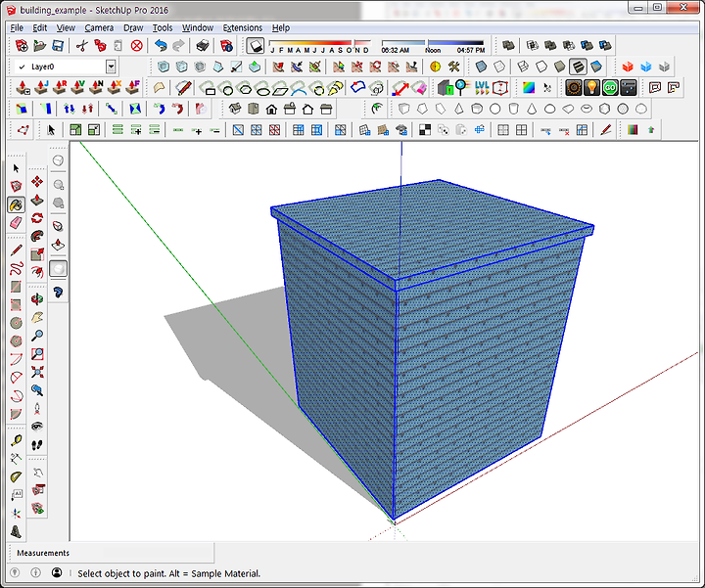
Task: Click the signed-in user status icon
Action: tap(57, 572)
